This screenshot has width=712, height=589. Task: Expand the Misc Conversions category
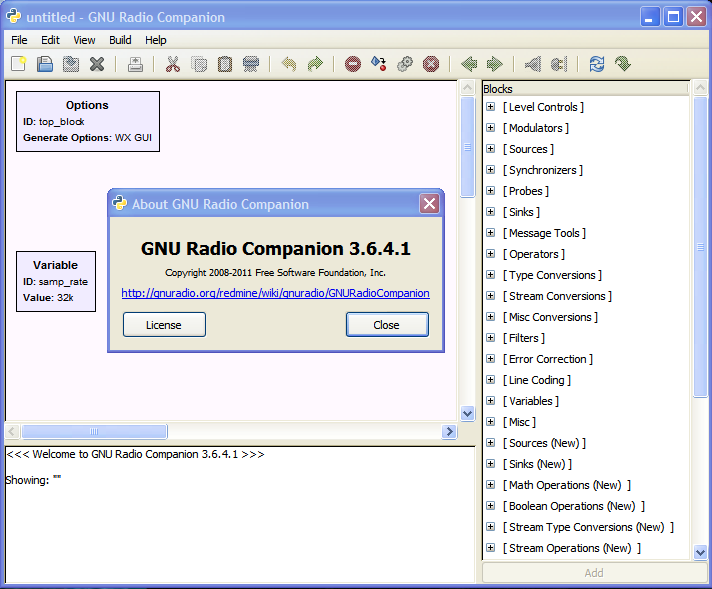[490, 317]
